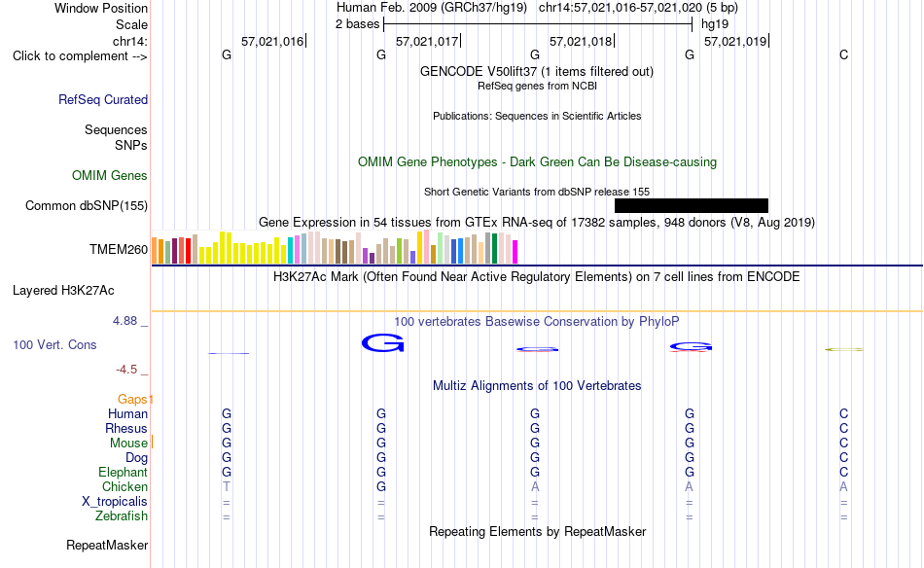Open the OMIM Genes track label
This screenshot has width=924, height=568.
pyautogui.click(x=110, y=176)
